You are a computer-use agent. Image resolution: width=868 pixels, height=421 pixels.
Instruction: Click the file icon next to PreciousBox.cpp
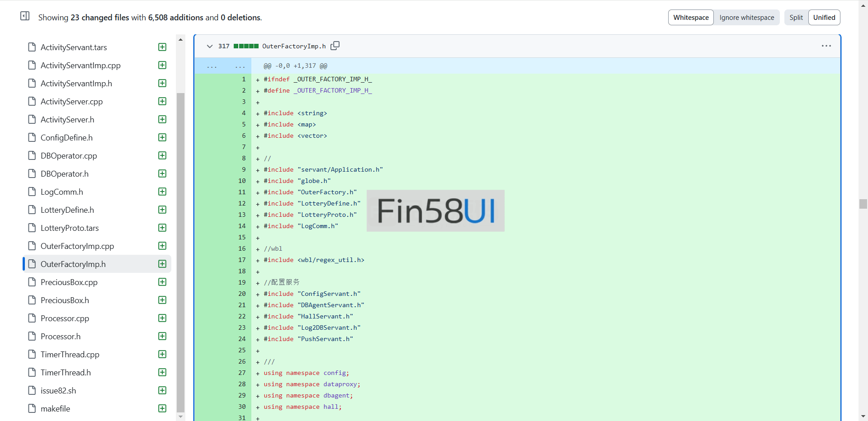pos(32,282)
